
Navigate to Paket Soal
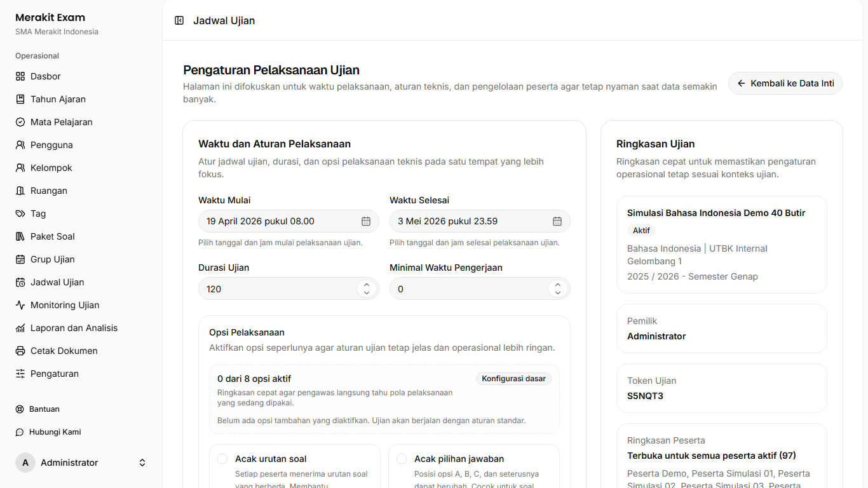point(81,236)
